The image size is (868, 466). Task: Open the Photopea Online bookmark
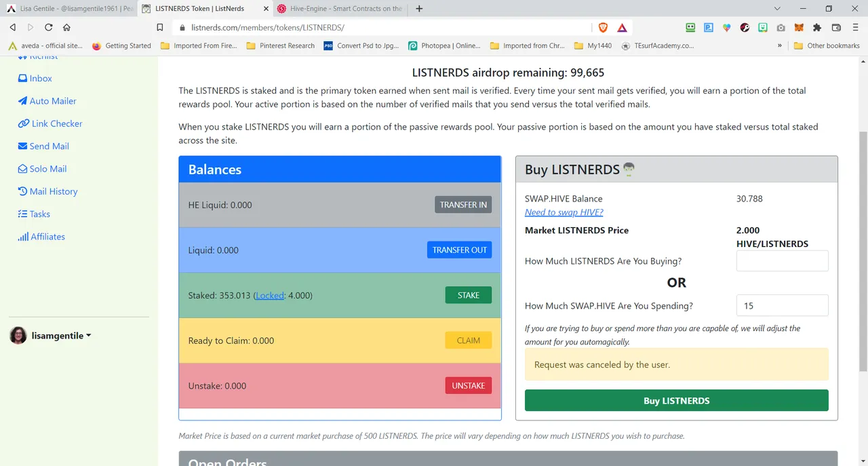[445, 45]
